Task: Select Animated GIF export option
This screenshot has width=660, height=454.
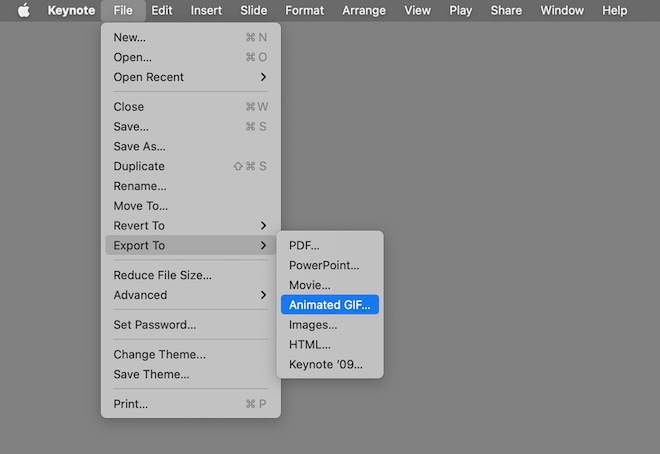Action: tap(329, 305)
